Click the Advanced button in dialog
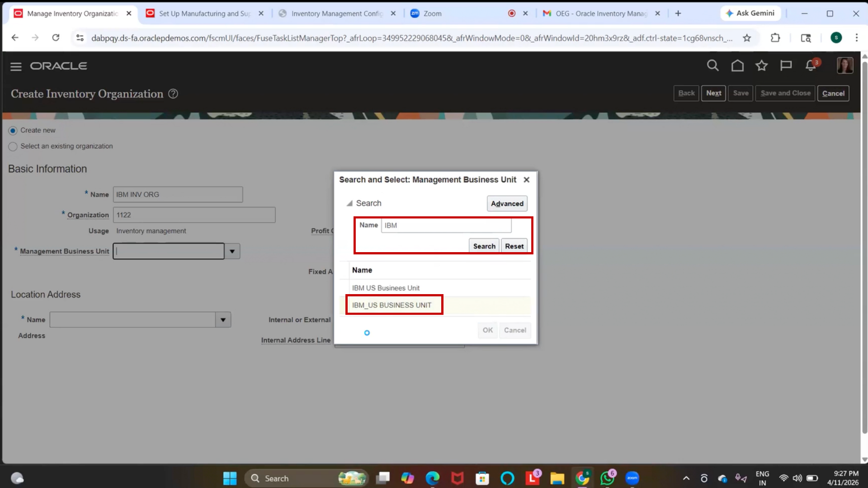868x488 pixels. click(x=507, y=204)
